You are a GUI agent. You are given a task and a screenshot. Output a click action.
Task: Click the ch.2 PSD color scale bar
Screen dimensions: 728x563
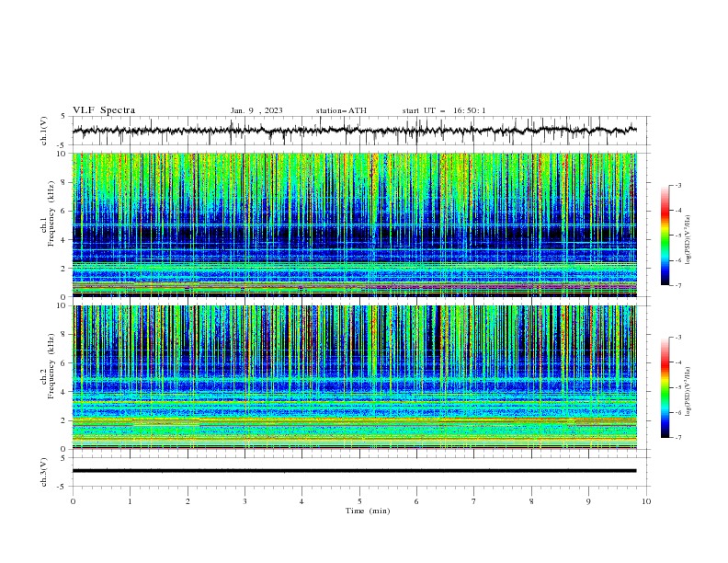pyautogui.click(x=665, y=387)
